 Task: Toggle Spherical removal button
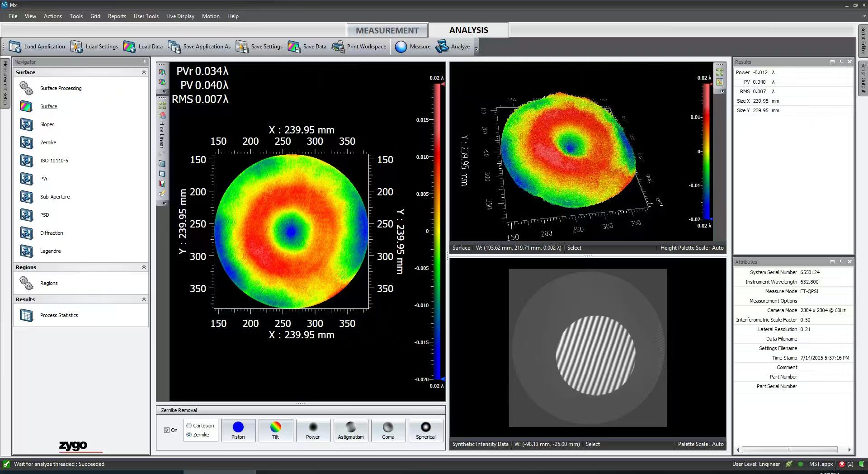[425, 430]
